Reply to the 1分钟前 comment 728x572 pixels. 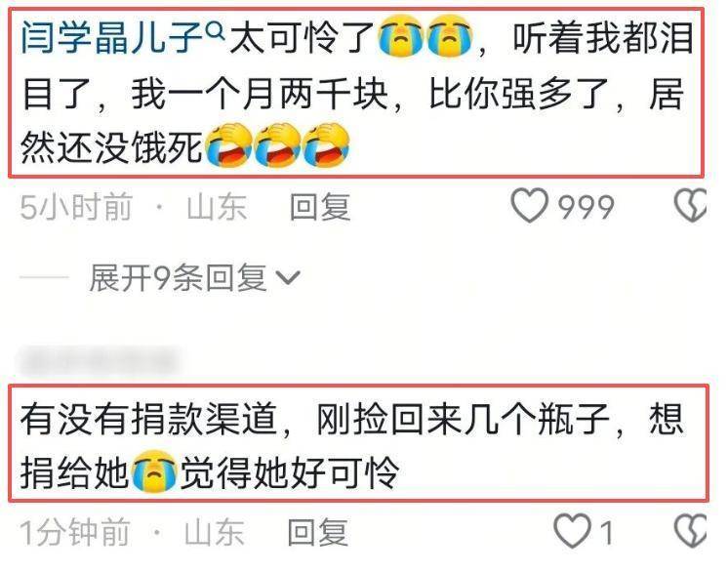click(318, 532)
